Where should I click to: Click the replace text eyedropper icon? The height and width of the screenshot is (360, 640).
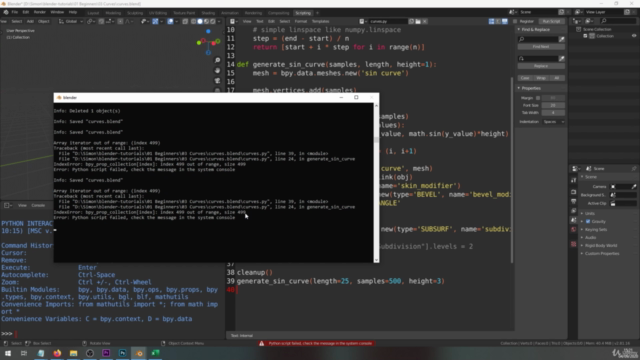[x=562, y=58]
